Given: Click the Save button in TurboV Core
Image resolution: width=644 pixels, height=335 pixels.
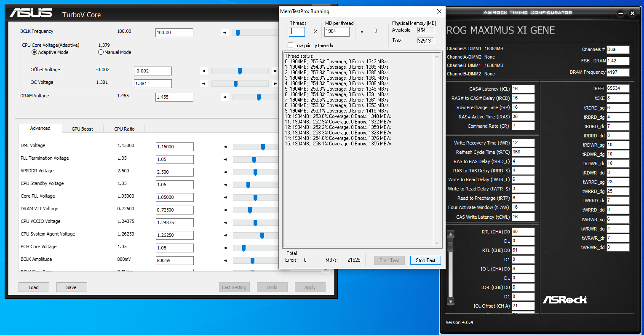Looking at the screenshot, I should click(x=72, y=287).
